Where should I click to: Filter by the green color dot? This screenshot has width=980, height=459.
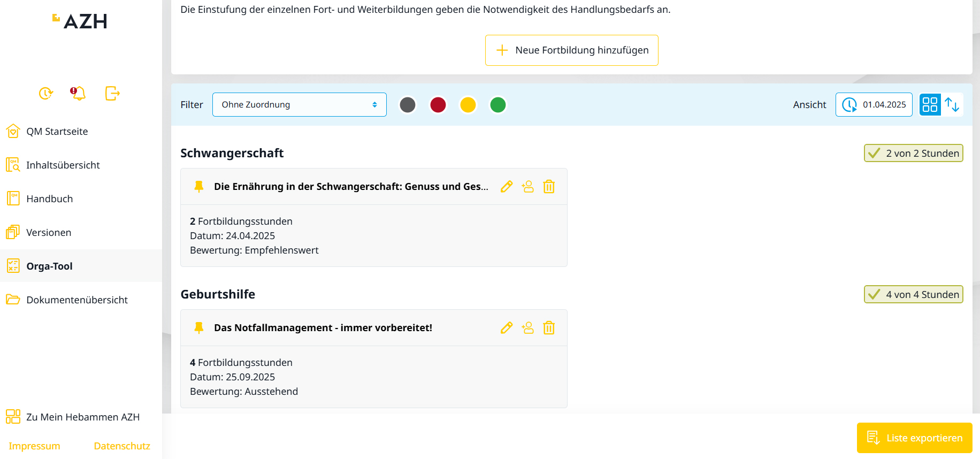[497, 105]
